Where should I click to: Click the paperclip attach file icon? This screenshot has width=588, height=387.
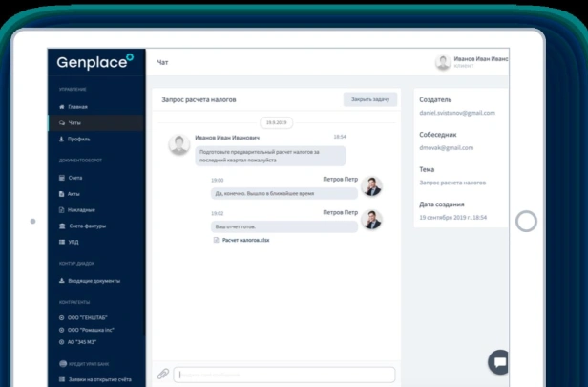point(163,374)
